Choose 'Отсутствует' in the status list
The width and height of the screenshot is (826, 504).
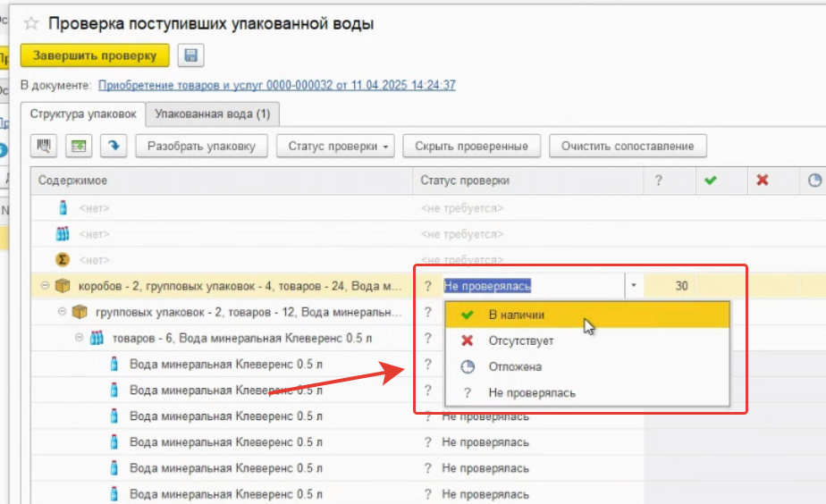[x=520, y=340]
